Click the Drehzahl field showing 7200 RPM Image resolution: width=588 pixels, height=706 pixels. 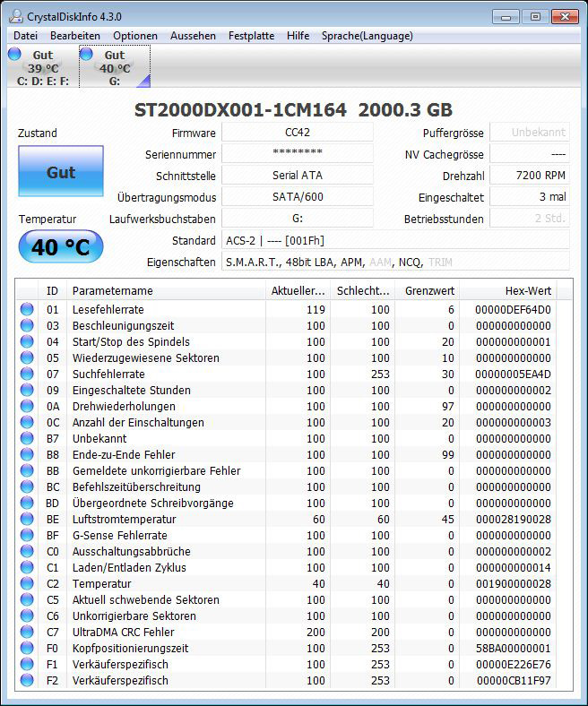pyautogui.click(x=530, y=175)
